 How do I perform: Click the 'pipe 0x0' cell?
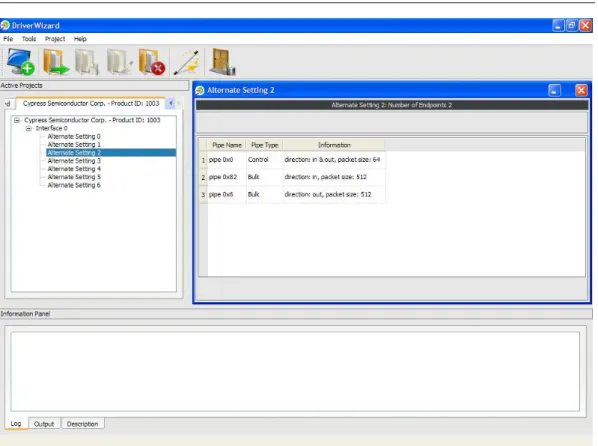tap(227, 160)
